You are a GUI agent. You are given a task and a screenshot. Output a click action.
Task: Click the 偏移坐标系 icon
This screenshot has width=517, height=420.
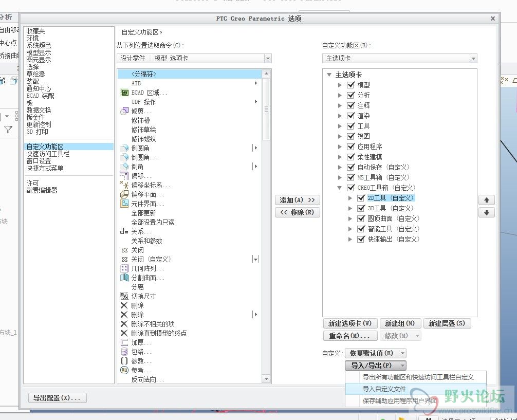(x=124, y=185)
